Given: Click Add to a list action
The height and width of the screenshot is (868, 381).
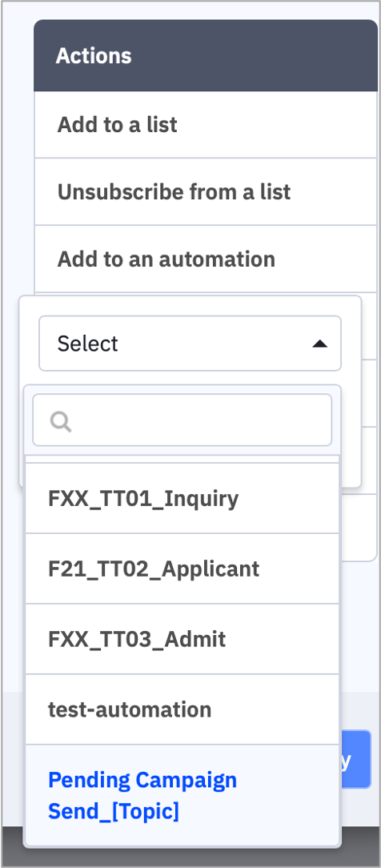Looking at the screenshot, I should click(206, 125).
